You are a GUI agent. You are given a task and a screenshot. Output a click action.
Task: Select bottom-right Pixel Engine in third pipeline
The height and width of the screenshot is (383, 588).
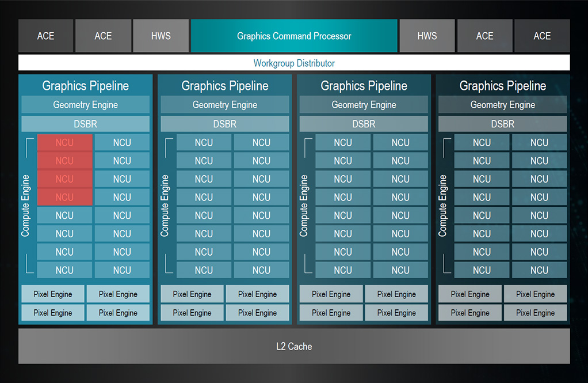(396, 312)
